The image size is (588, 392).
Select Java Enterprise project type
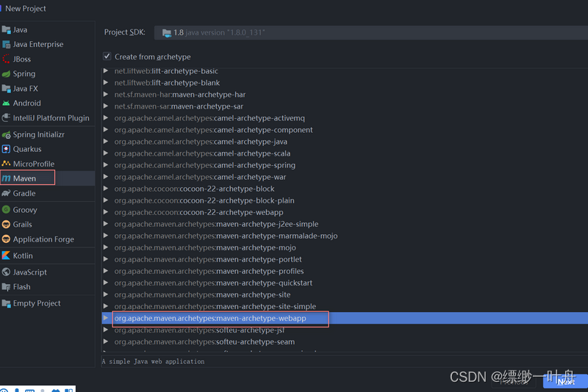pyautogui.click(x=38, y=44)
